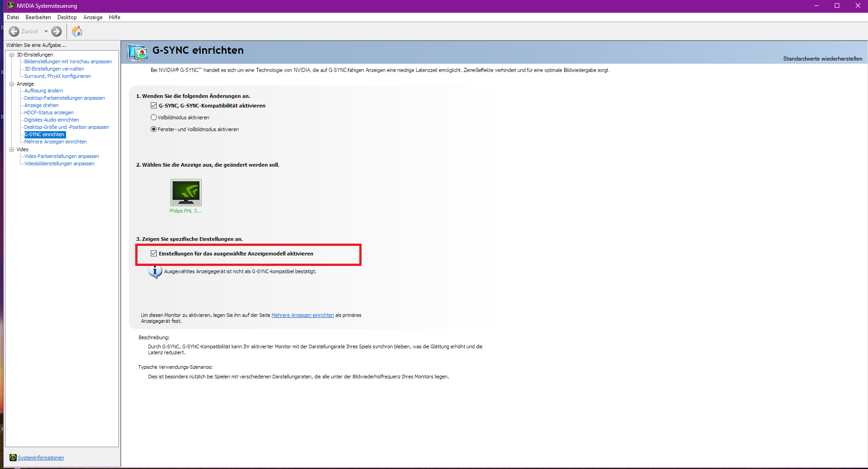Click Standardwerte wiederherstellen link
Screen dimensions: 868x469
822,59
